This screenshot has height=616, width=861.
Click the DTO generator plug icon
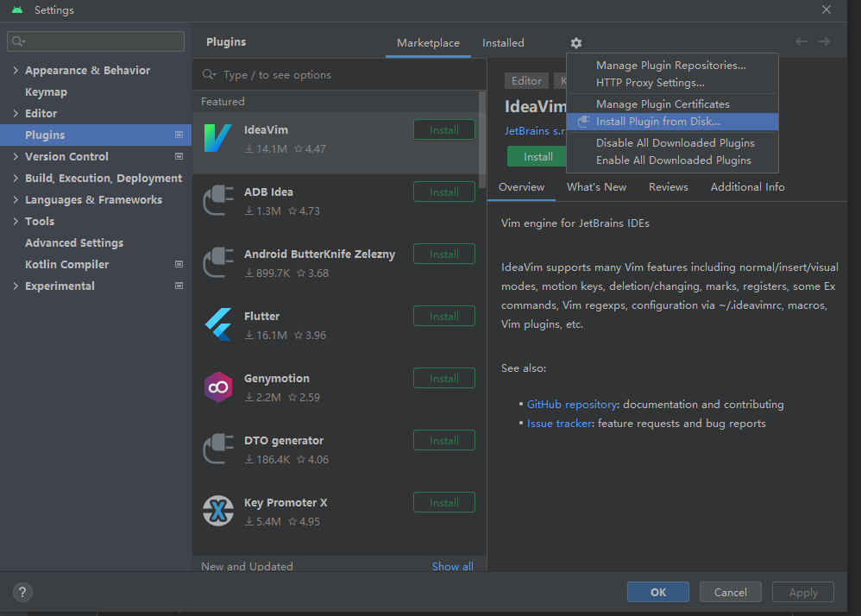pyautogui.click(x=218, y=449)
